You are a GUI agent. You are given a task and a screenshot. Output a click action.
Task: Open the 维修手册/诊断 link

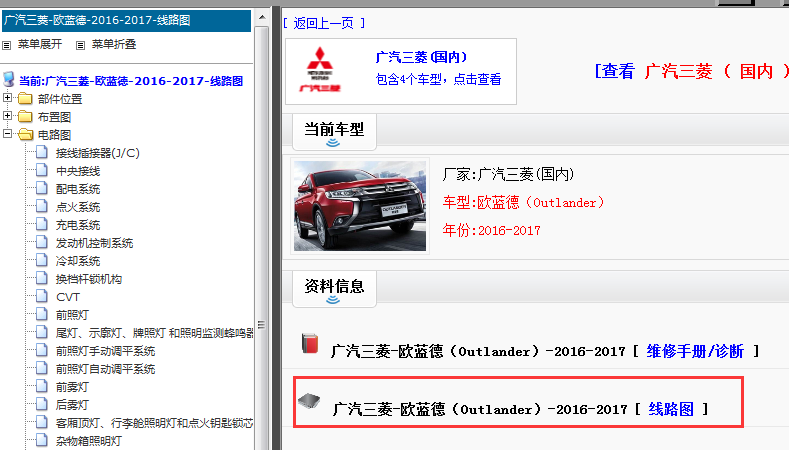[695, 351]
